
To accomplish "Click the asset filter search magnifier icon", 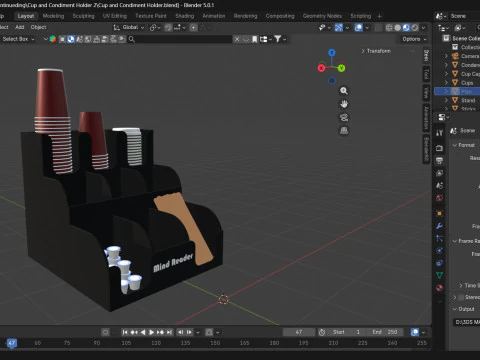I will point(132,39).
